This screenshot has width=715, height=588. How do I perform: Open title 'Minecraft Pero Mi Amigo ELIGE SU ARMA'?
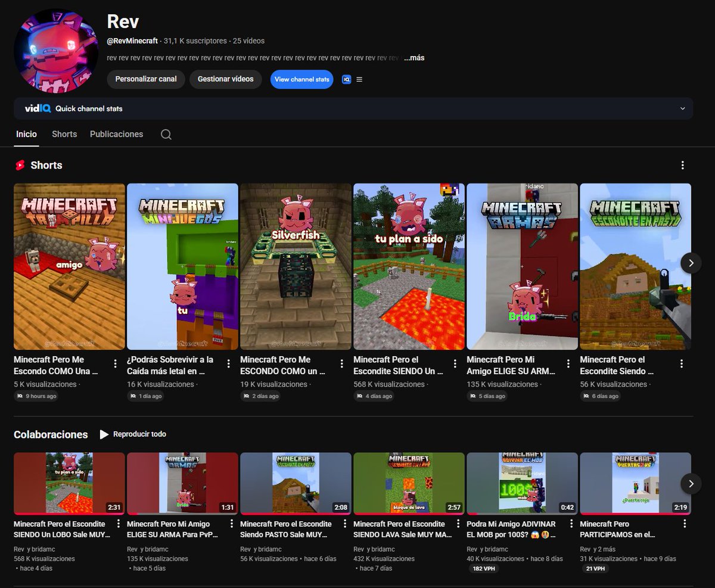pyautogui.click(x=173, y=529)
